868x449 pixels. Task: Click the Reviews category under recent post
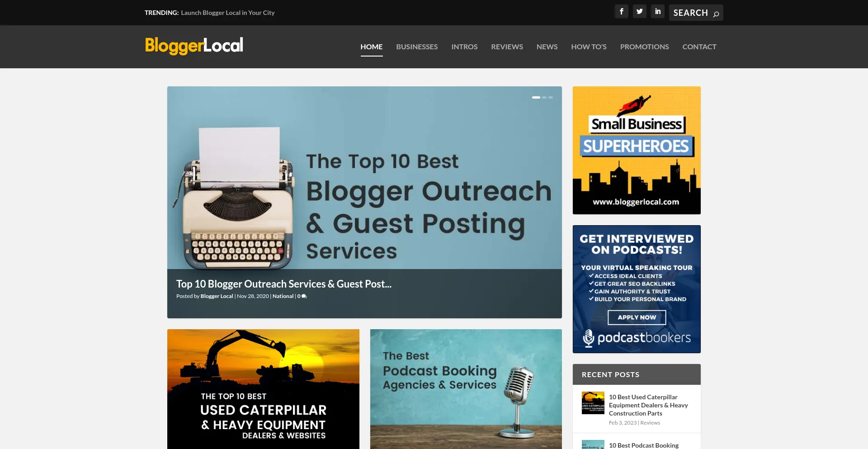click(x=650, y=423)
